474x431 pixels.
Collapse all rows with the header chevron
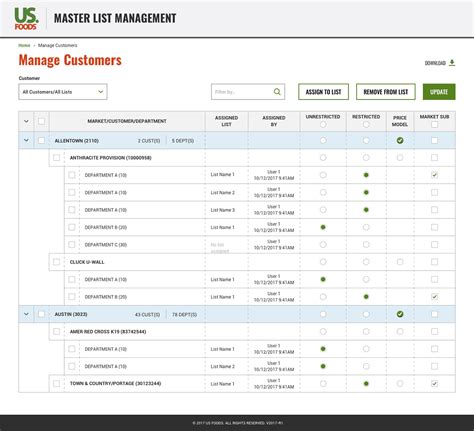coord(26,121)
